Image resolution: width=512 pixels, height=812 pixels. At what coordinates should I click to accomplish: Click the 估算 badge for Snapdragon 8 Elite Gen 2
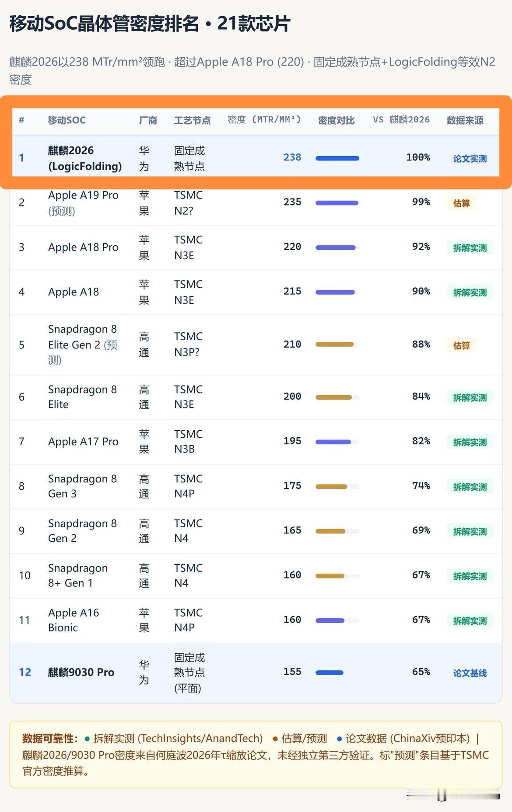point(461,345)
